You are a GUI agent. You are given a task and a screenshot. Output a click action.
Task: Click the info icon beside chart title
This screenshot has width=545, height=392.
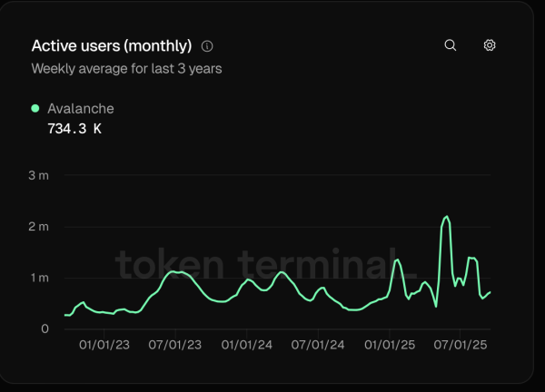tap(207, 46)
